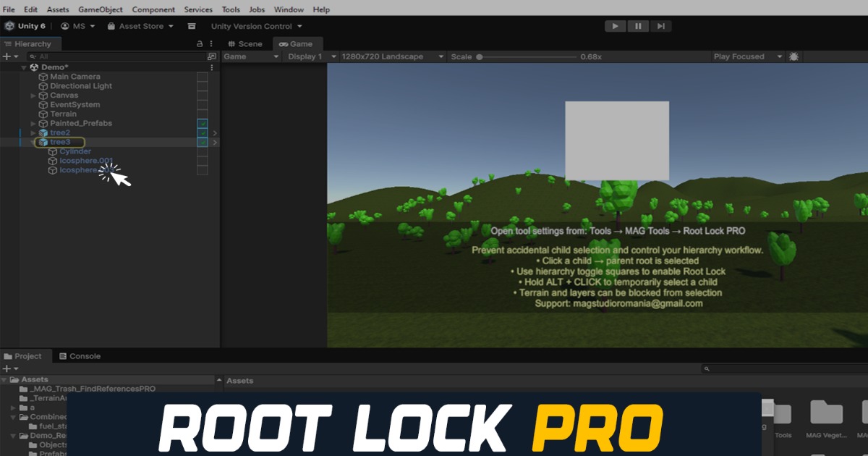
Task: Step forward one frame
Action: click(660, 26)
